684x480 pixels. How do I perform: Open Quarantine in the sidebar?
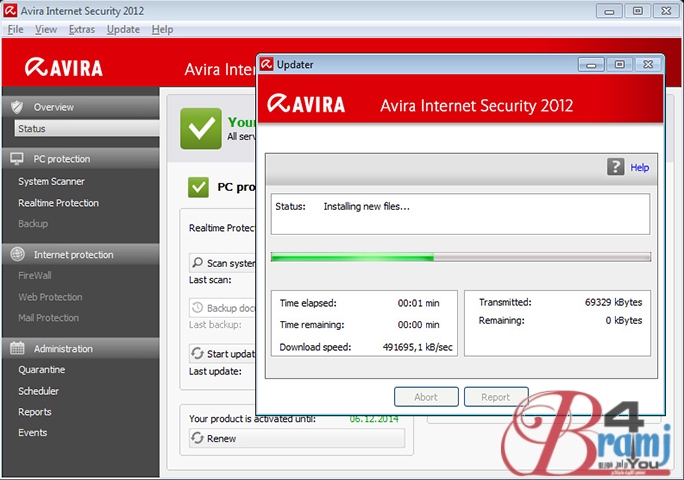point(41,370)
